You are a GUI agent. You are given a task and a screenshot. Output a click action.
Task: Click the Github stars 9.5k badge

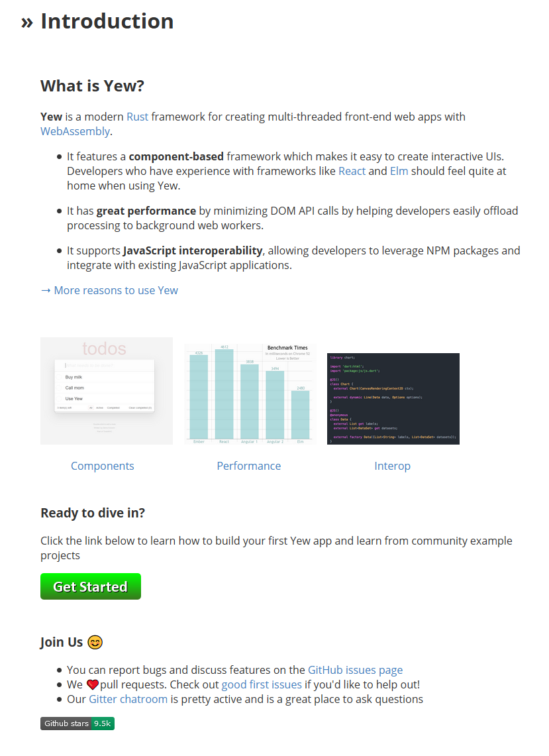tap(77, 724)
